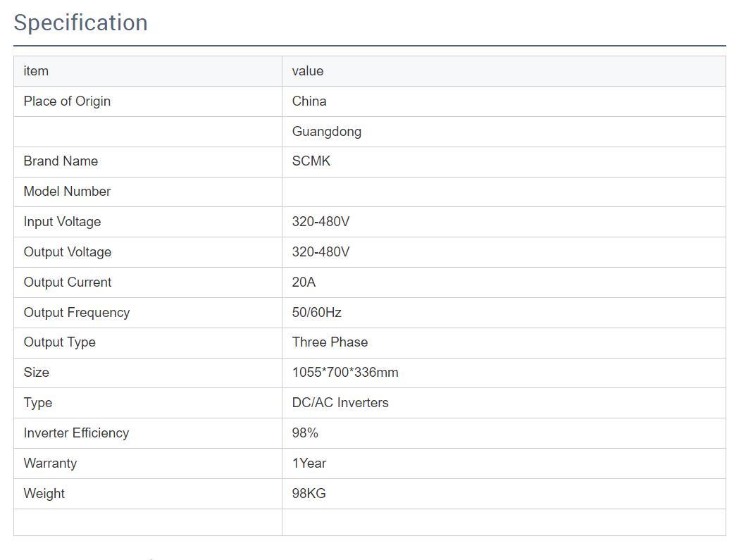Select the 1Year warranty value
This screenshot has height=560, width=746.
(309, 463)
